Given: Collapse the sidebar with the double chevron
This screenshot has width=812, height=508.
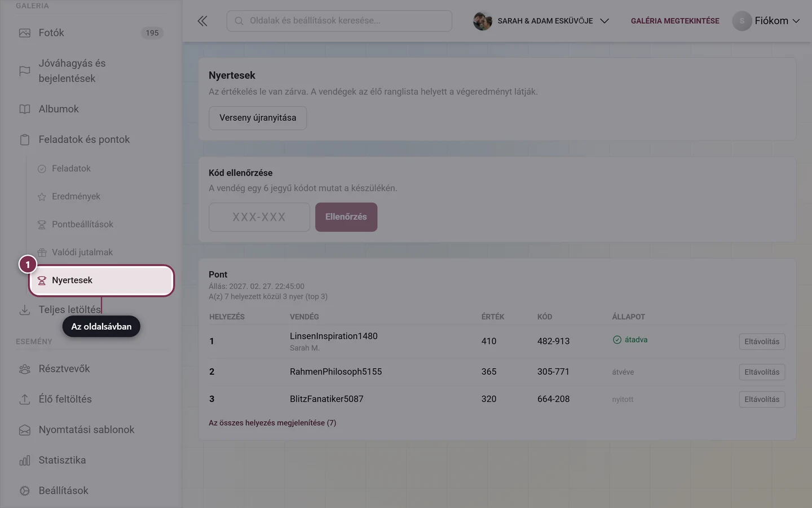Looking at the screenshot, I should point(202,21).
